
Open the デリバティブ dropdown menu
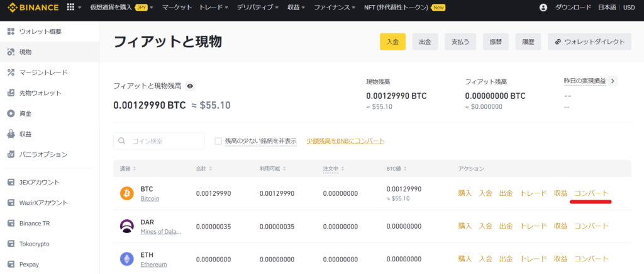258,8
